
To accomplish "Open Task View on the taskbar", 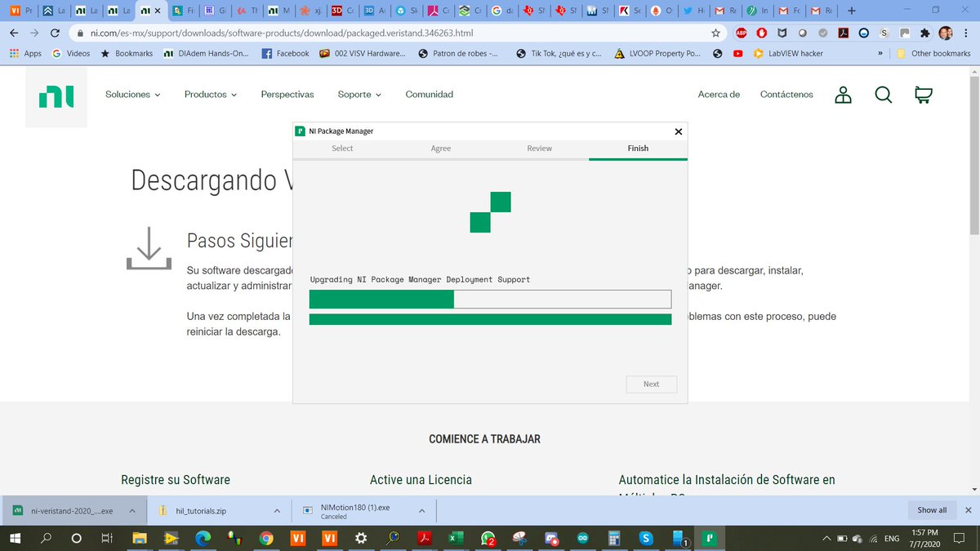I will (106, 539).
